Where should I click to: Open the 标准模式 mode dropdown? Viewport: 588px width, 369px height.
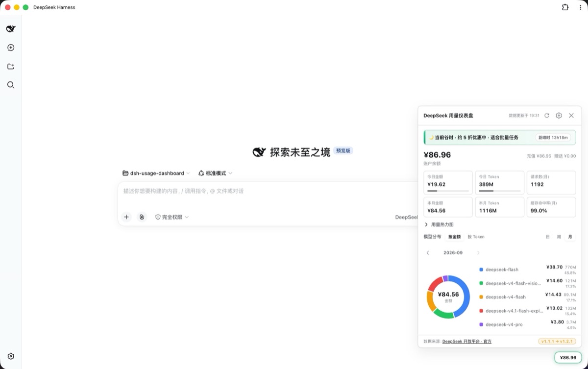pyautogui.click(x=216, y=173)
